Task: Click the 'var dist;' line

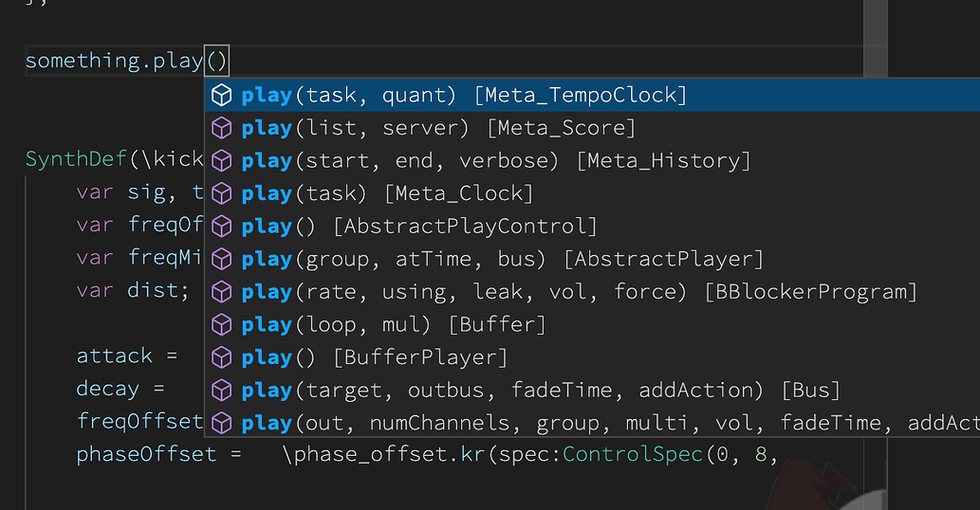Action: [x=133, y=291]
